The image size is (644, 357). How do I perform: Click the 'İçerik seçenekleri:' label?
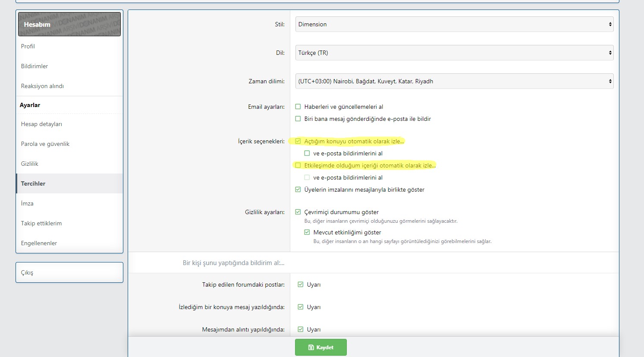tap(261, 141)
